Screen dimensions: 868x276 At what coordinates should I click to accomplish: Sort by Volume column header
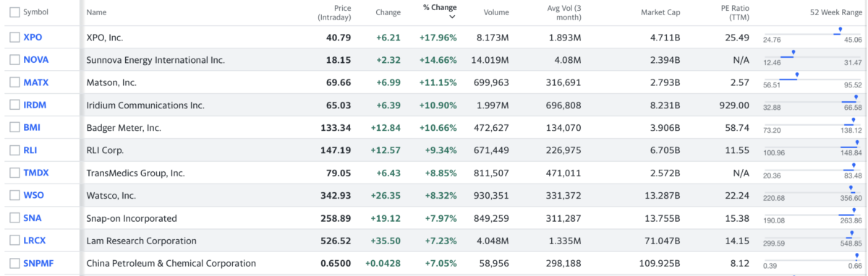point(496,12)
